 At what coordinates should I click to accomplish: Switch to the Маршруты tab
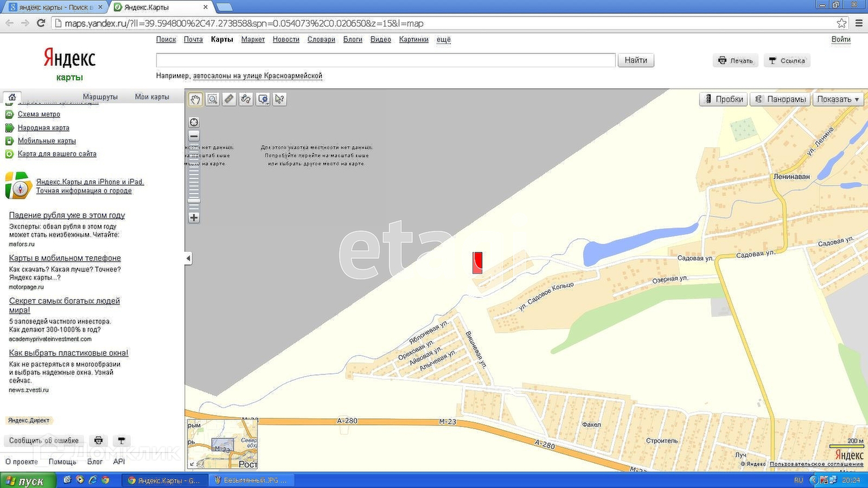click(100, 97)
